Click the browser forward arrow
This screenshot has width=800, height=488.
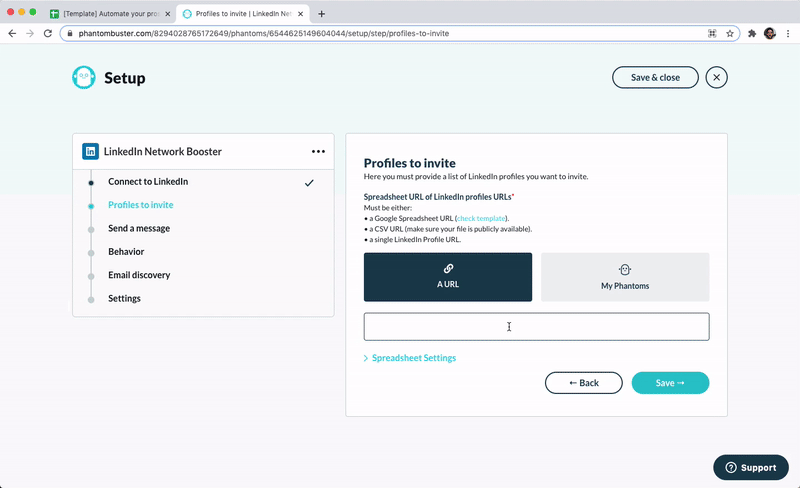[30, 33]
